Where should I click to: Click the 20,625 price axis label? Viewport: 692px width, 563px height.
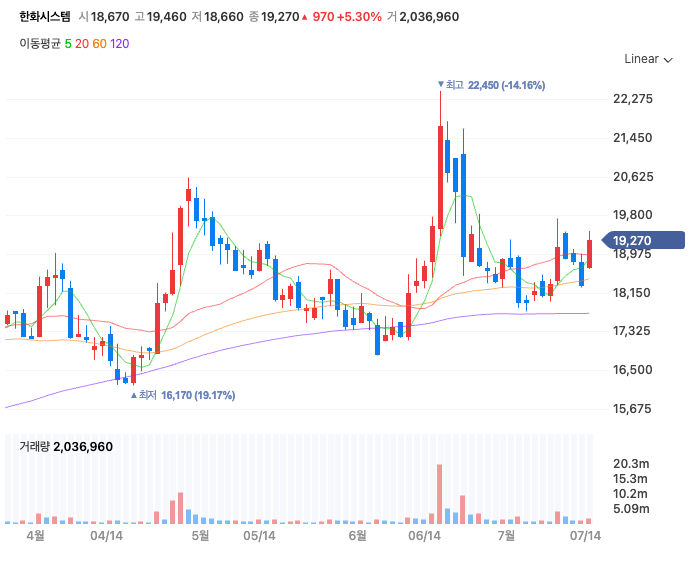(633, 177)
